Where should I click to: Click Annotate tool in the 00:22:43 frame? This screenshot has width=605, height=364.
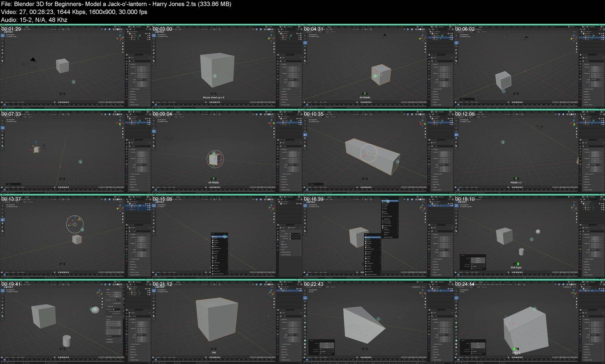pyautogui.click(x=305, y=312)
